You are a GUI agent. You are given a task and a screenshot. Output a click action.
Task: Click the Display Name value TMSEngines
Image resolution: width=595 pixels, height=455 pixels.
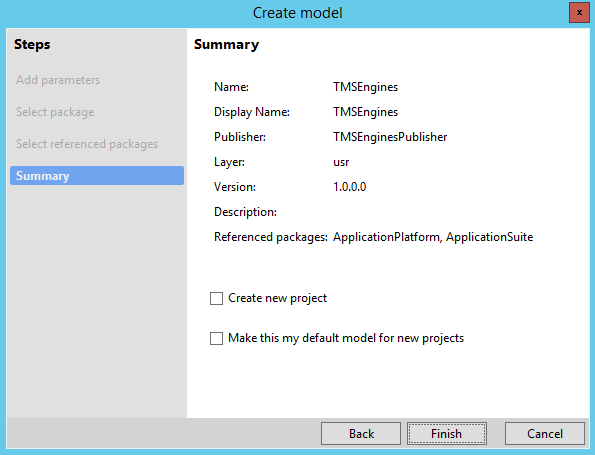(365, 112)
